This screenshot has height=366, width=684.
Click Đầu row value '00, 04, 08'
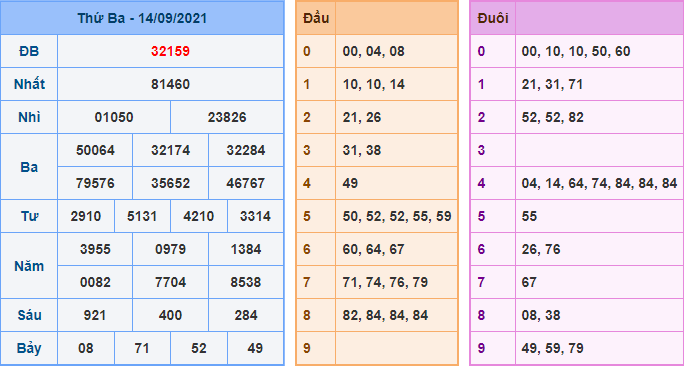374,51
